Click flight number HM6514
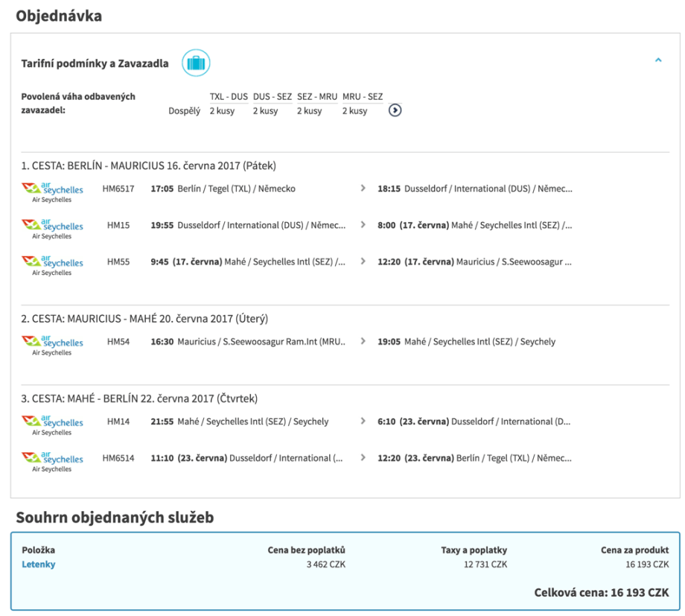The height and width of the screenshot is (616, 685). 118,458
